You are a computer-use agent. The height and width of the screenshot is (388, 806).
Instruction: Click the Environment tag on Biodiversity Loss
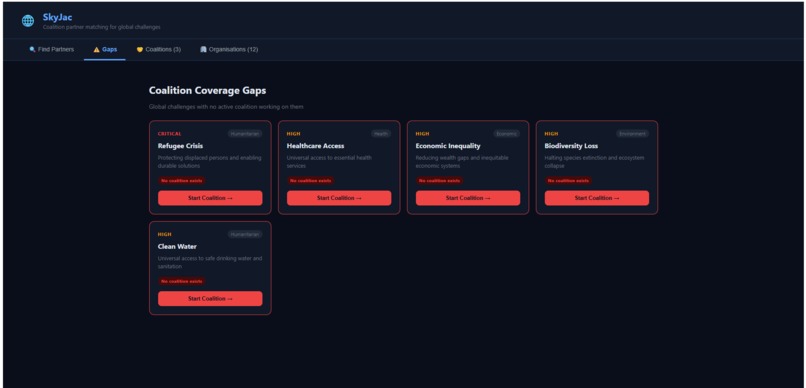pos(632,134)
